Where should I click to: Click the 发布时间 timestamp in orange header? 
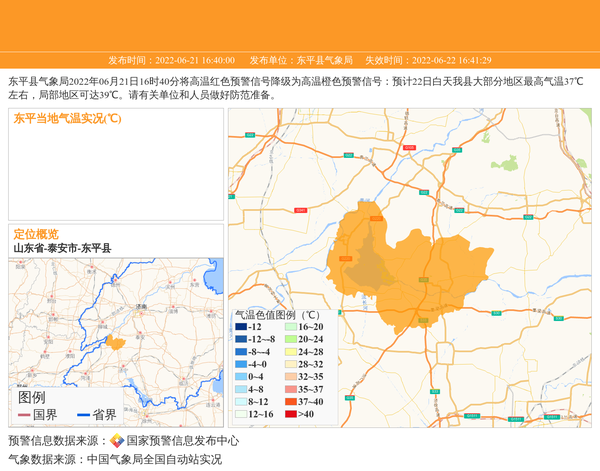pyautogui.click(x=171, y=60)
